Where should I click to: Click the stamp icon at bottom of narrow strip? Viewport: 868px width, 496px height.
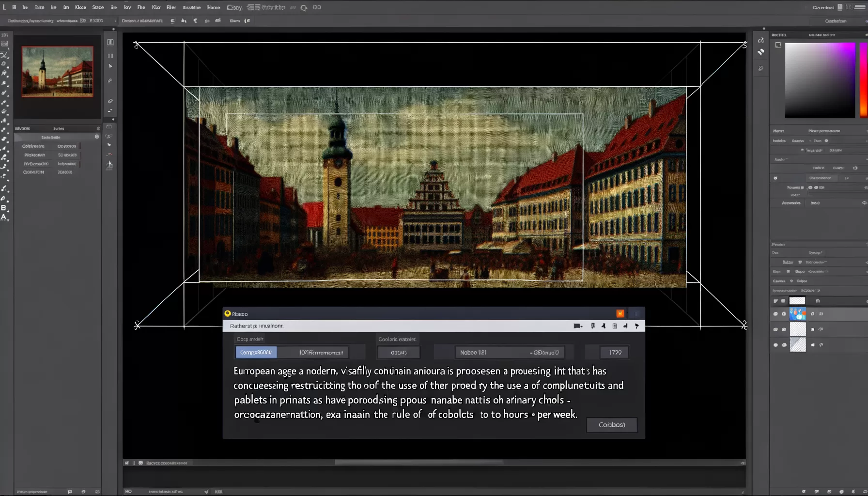110,165
